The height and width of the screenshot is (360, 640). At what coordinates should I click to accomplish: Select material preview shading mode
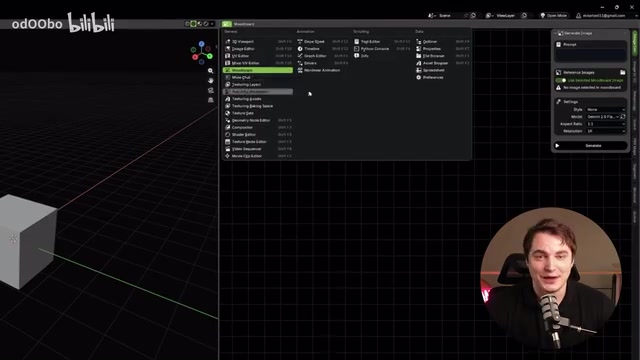click(200, 24)
